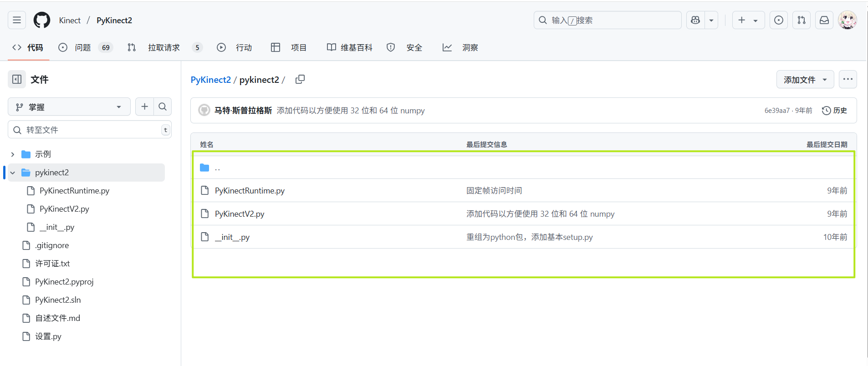Expand the 示例 folder chevron
Viewport: 868px width, 366px height.
[13, 154]
